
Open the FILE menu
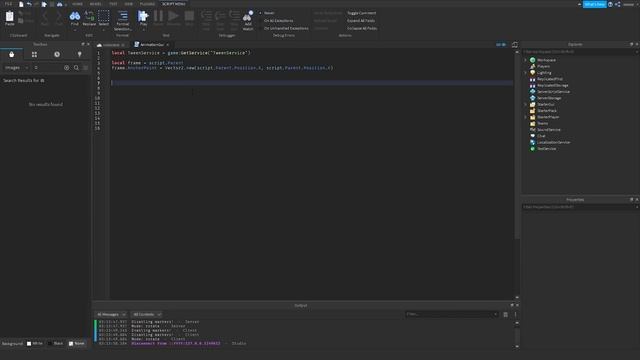(x=8, y=4)
